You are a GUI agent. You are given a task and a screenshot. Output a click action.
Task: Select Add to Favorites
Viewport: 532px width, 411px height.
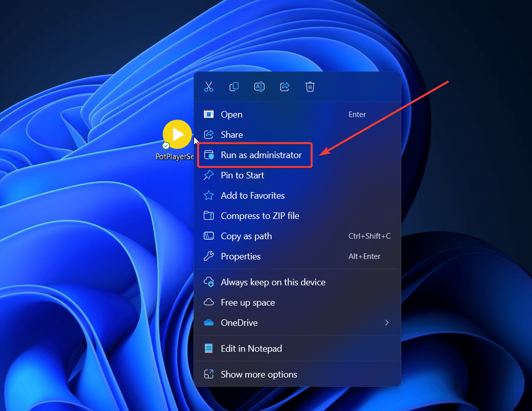click(x=297, y=196)
